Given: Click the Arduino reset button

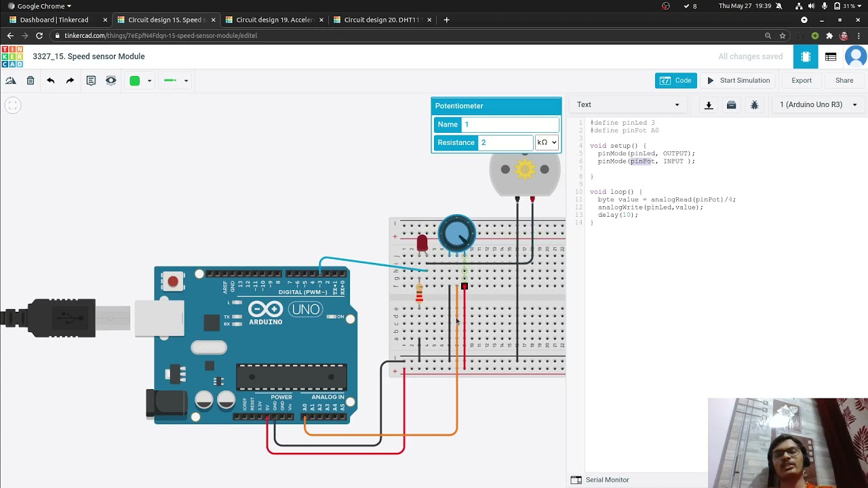Looking at the screenshot, I should coord(173,281).
